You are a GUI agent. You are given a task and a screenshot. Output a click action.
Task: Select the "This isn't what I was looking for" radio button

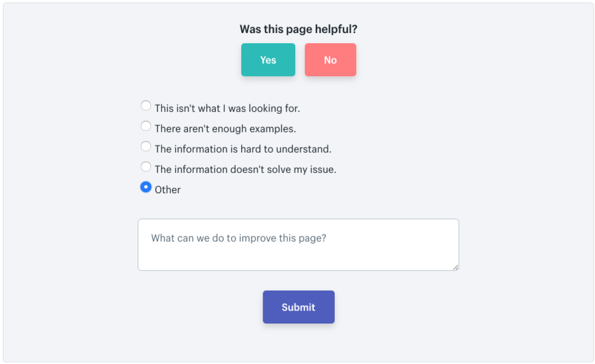click(x=146, y=106)
